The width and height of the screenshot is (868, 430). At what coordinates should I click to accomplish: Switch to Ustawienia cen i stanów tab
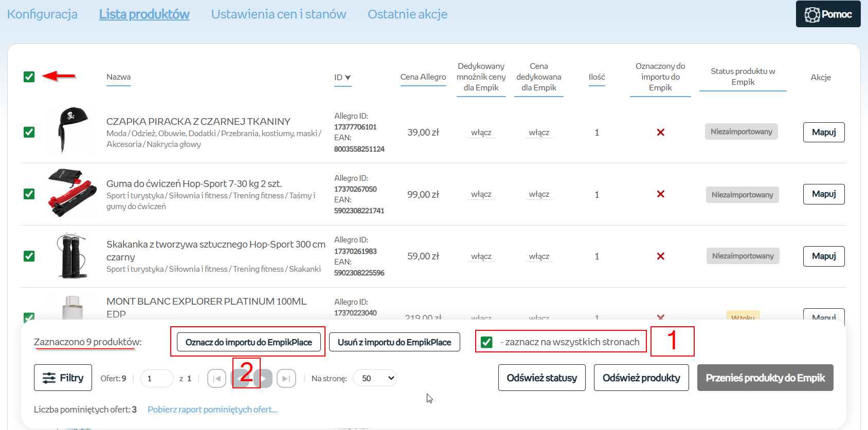278,14
